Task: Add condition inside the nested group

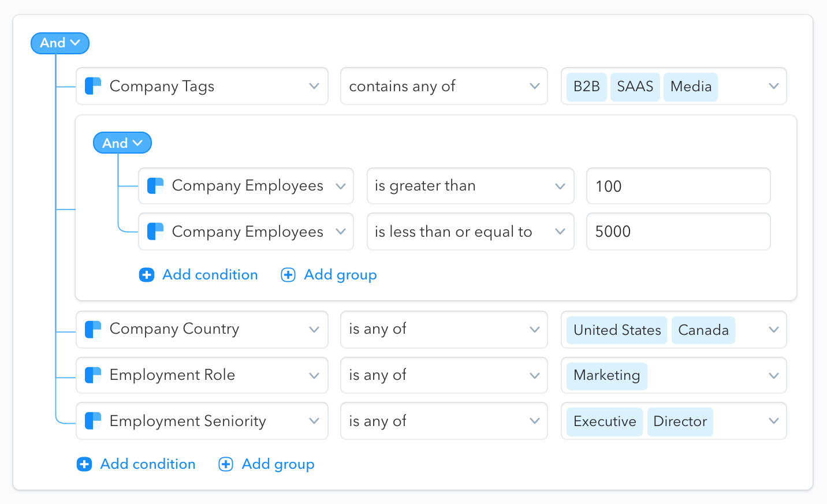Action: (x=199, y=275)
